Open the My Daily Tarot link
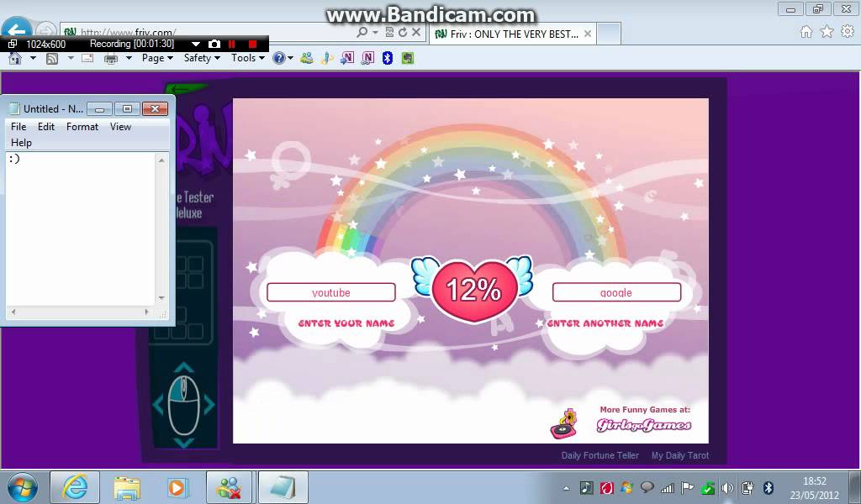Viewport: 861px width, 504px height. tap(679, 455)
